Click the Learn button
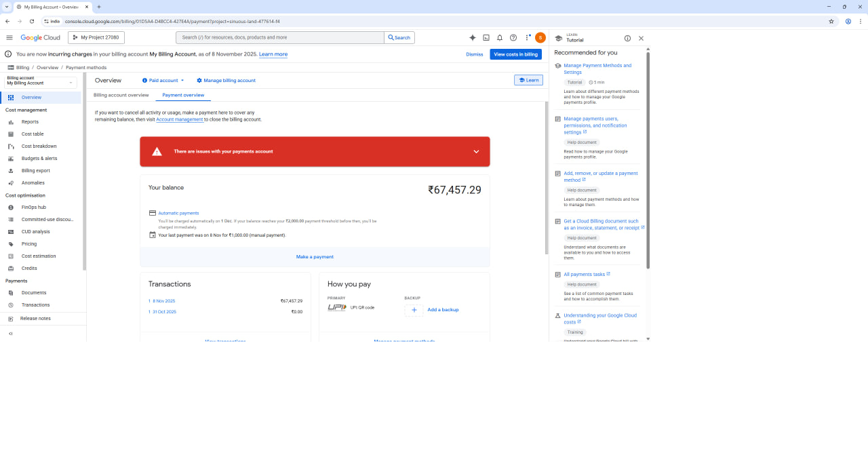 pos(529,80)
